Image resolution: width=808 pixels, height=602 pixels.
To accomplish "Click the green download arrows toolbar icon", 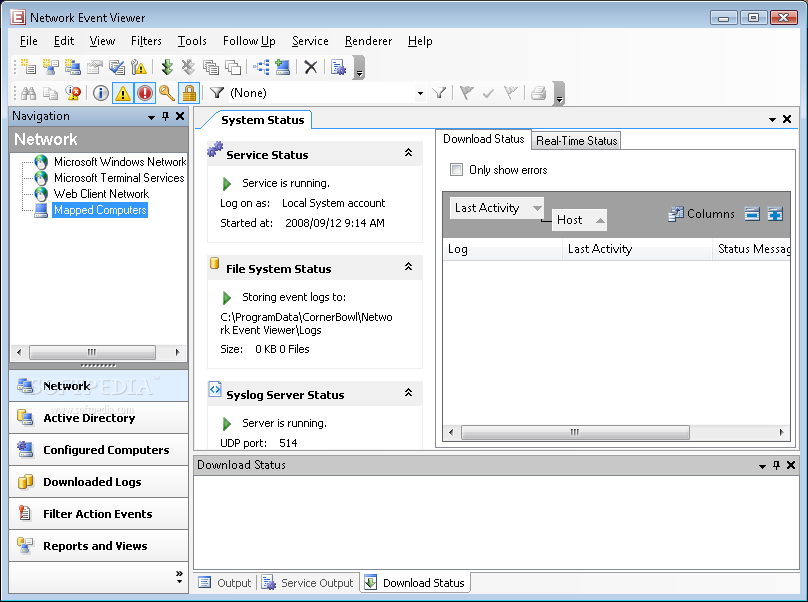I will point(167,67).
